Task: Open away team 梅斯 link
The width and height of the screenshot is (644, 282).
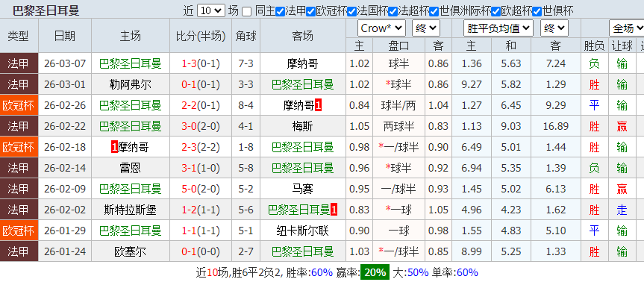Action: click(x=303, y=126)
